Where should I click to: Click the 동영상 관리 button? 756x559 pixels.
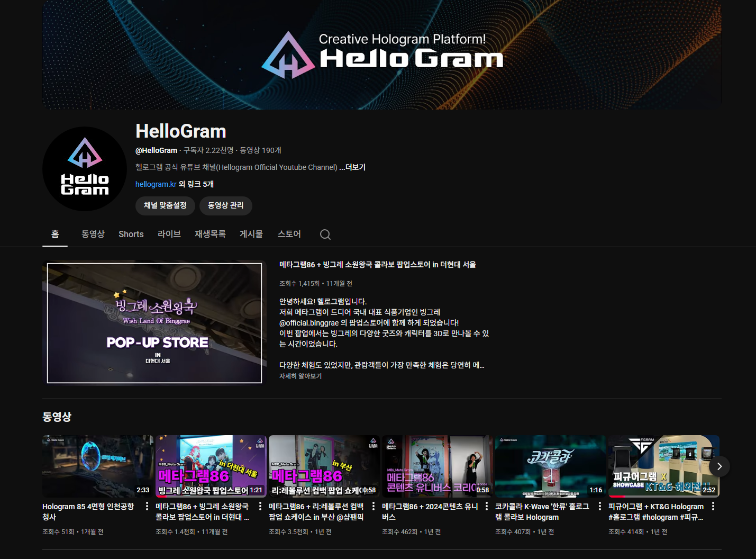[225, 205]
